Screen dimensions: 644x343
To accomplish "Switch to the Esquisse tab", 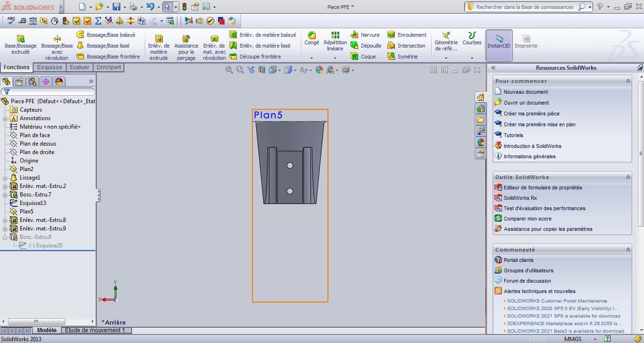I will click(50, 67).
